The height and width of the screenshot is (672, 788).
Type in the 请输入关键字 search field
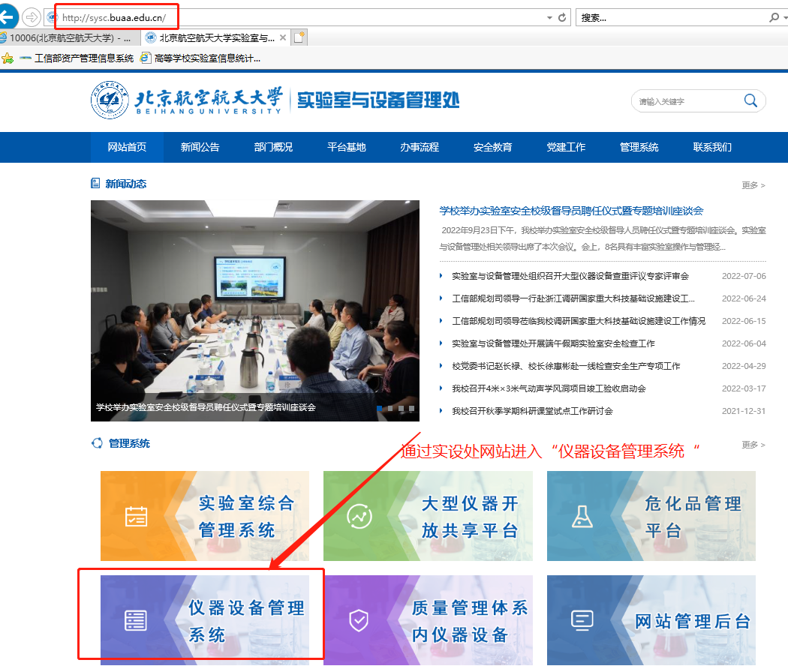[x=683, y=101]
